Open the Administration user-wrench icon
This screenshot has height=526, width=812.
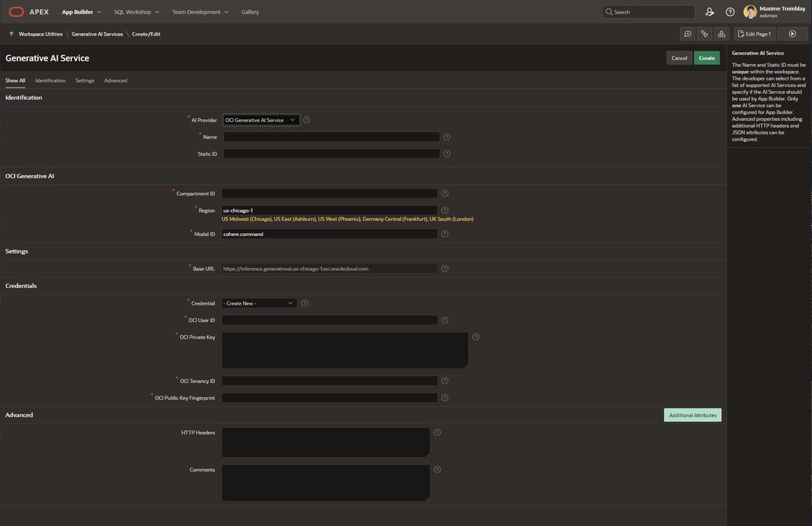point(709,11)
